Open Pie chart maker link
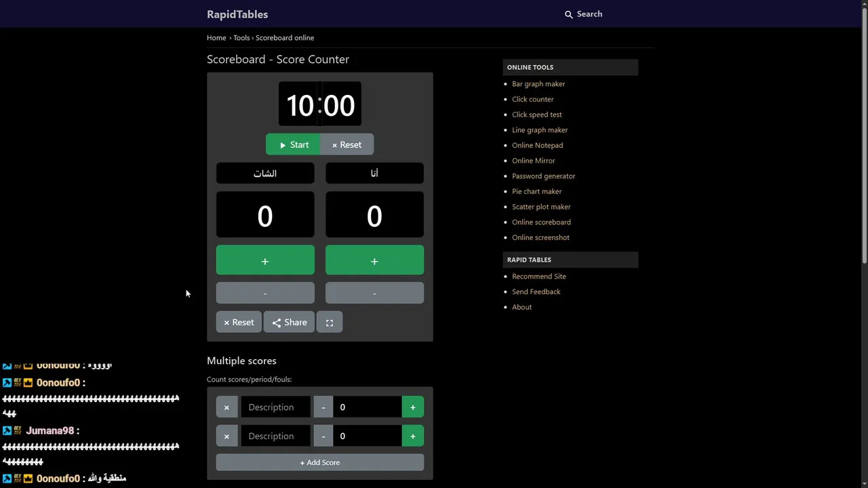The height and width of the screenshot is (488, 868). pos(537,191)
